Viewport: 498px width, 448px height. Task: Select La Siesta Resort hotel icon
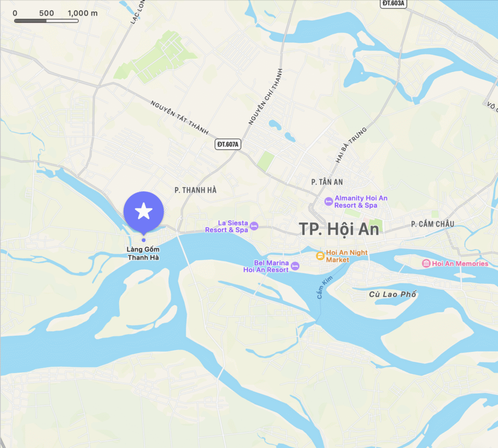[x=254, y=226]
